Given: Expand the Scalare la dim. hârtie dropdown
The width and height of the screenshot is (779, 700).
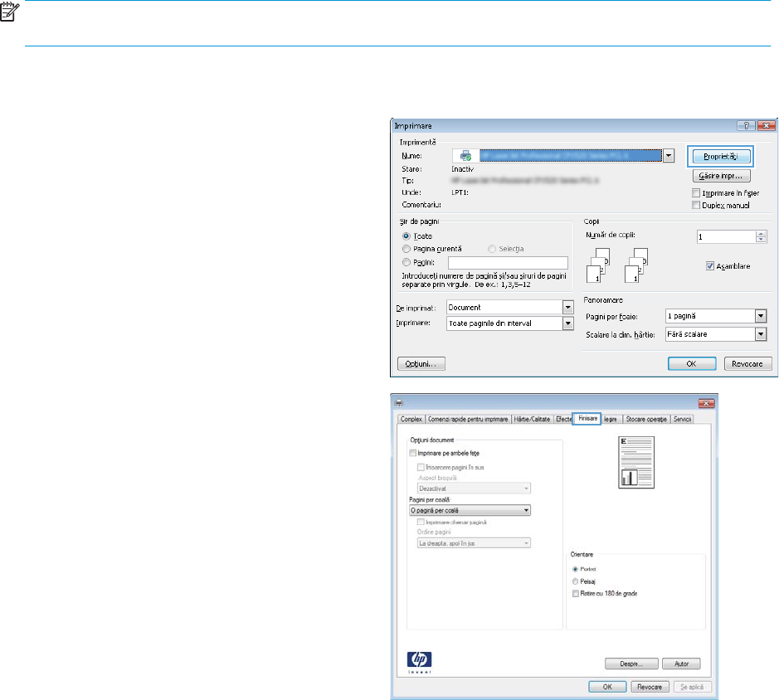Looking at the screenshot, I should click(760, 333).
